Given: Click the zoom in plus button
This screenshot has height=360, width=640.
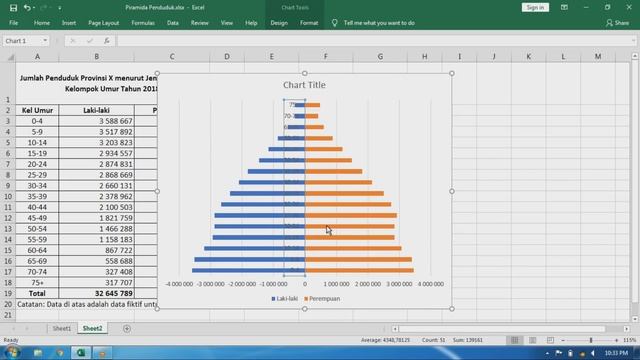Looking at the screenshot, I should coord(616,340).
